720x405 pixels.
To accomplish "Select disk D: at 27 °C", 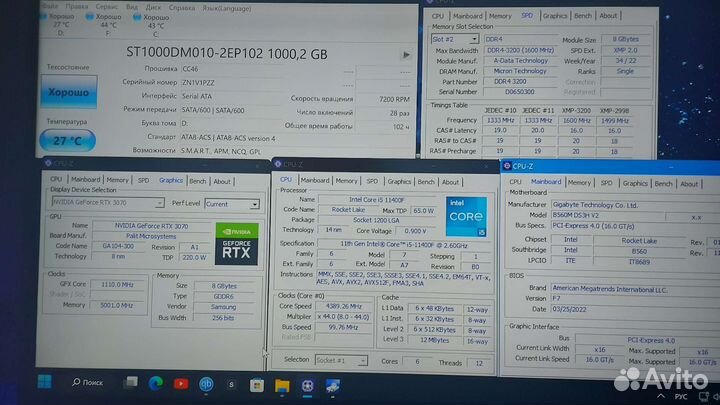I will pyautogui.click(x=59, y=24).
